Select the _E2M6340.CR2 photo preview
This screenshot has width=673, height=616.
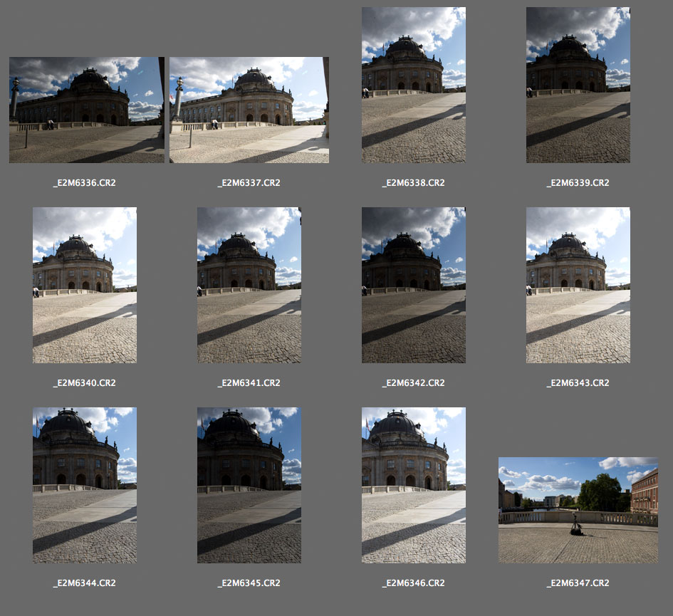85,286
